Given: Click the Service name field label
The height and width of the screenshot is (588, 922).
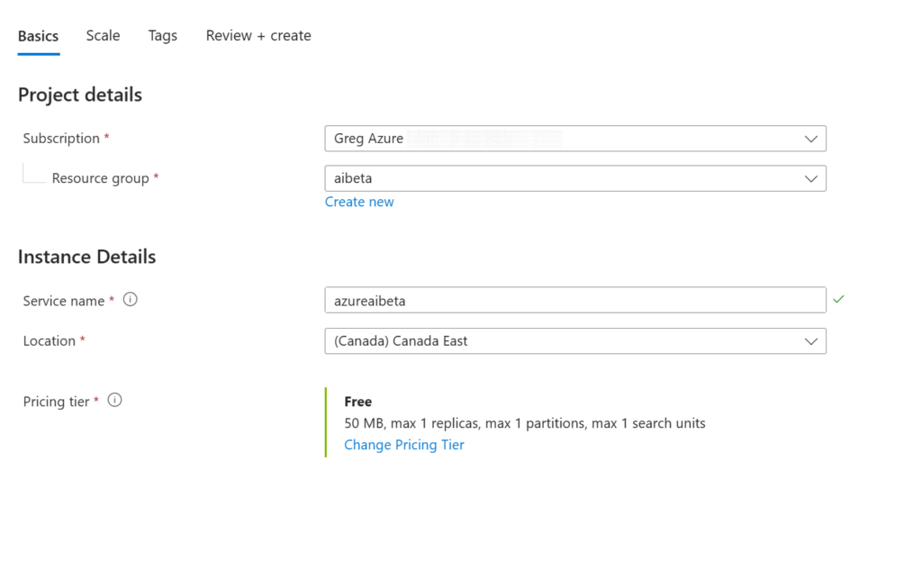Looking at the screenshot, I should pyautogui.click(x=64, y=301).
